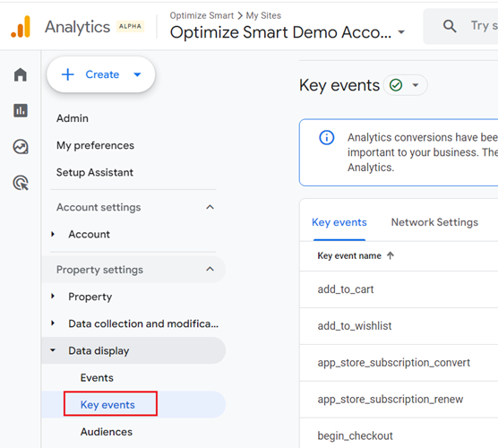The image size is (498, 448).
Task: Collapse the Data display tree item
Action: [53, 350]
